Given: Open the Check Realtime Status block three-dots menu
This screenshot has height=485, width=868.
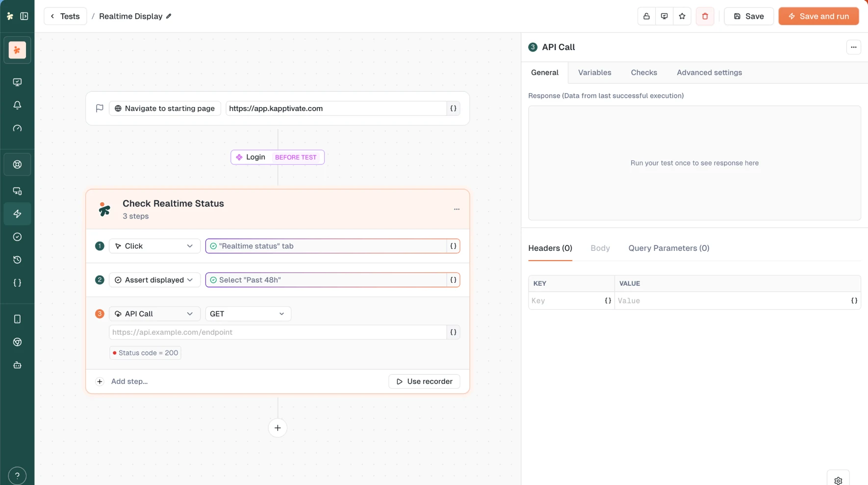Looking at the screenshot, I should coord(457,209).
